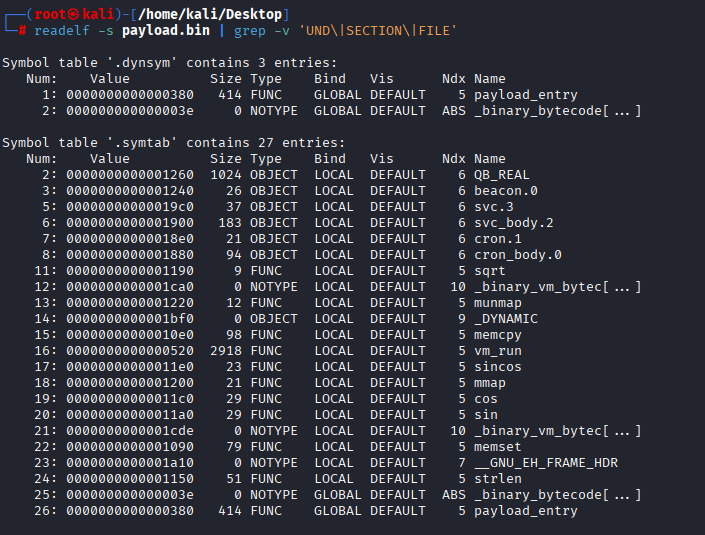Click value 0000000000001ca0 in row 12

coord(130,287)
